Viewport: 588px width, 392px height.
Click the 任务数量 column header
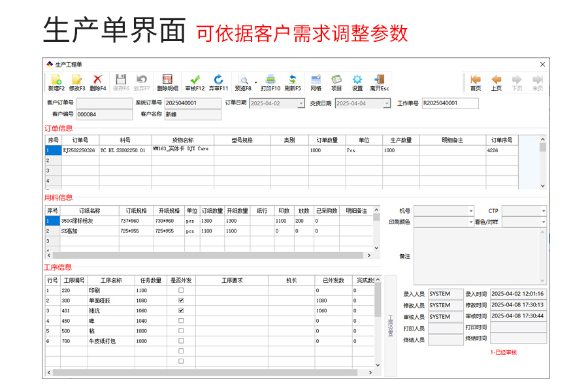pos(151,280)
